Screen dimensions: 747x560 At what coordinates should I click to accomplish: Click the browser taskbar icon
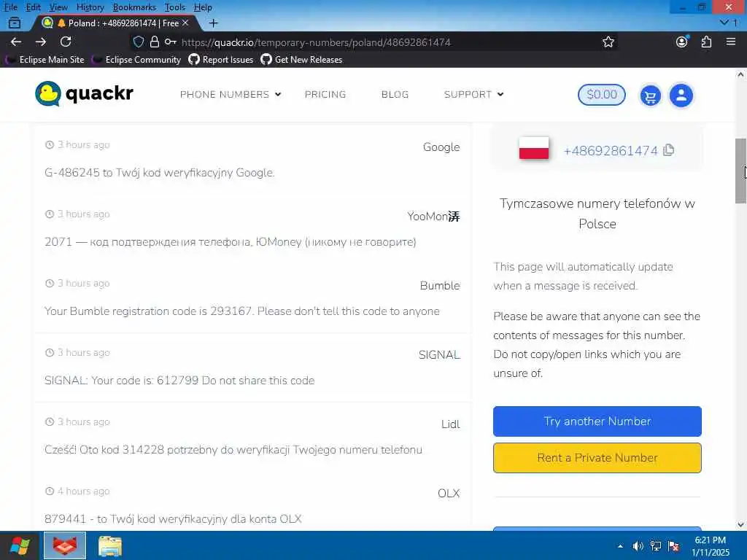click(65, 545)
